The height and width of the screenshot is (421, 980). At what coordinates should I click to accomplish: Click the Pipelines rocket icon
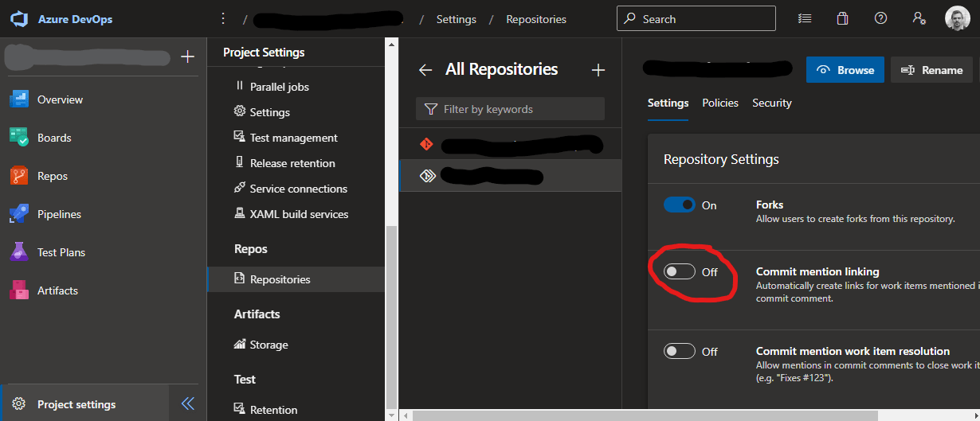(x=19, y=214)
